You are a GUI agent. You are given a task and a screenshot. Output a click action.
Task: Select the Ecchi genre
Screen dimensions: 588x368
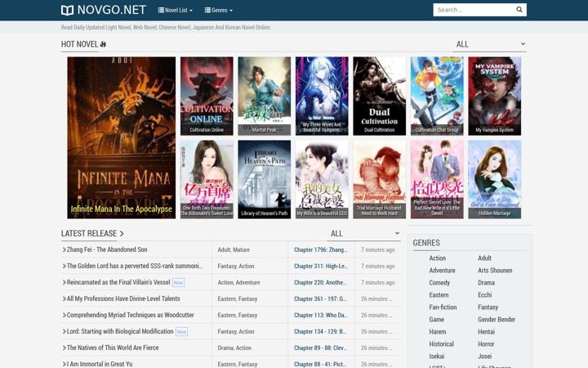pyautogui.click(x=484, y=294)
